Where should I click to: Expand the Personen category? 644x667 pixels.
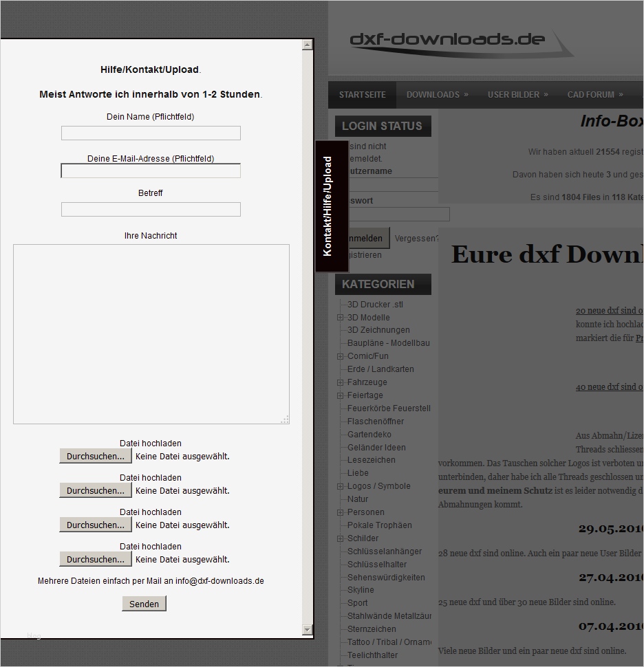pos(340,512)
